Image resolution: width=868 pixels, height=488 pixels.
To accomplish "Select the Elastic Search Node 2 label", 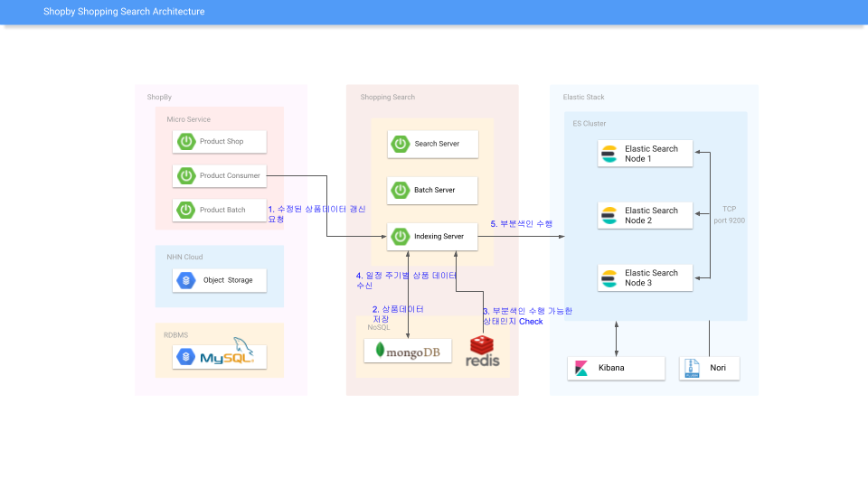I will tap(651, 216).
